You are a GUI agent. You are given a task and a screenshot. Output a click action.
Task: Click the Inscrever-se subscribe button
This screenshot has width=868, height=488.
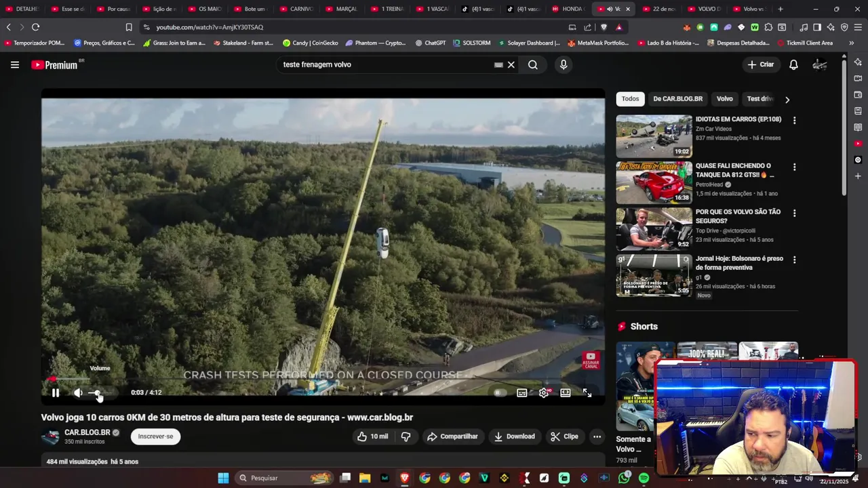(155, 436)
